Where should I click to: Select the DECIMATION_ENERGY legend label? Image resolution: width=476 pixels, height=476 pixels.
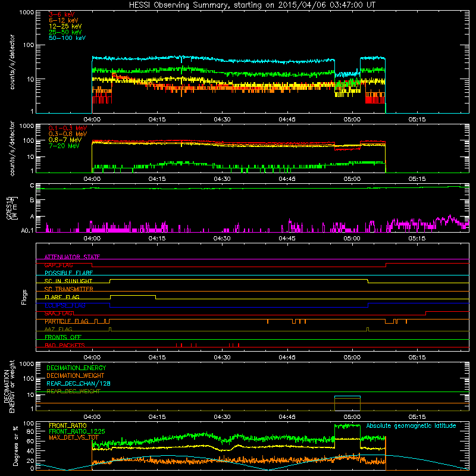(76, 368)
